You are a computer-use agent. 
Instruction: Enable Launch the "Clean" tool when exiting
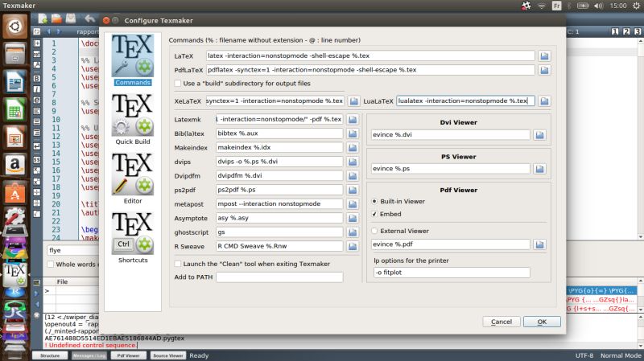178,264
